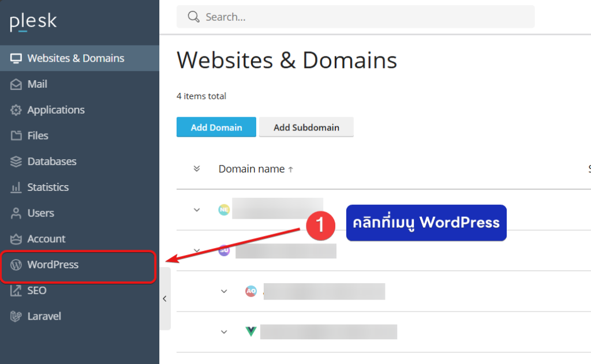The height and width of the screenshot is (364, 591).
Task: Open Applications via gear icon
Action: click(x=16, y=110)
